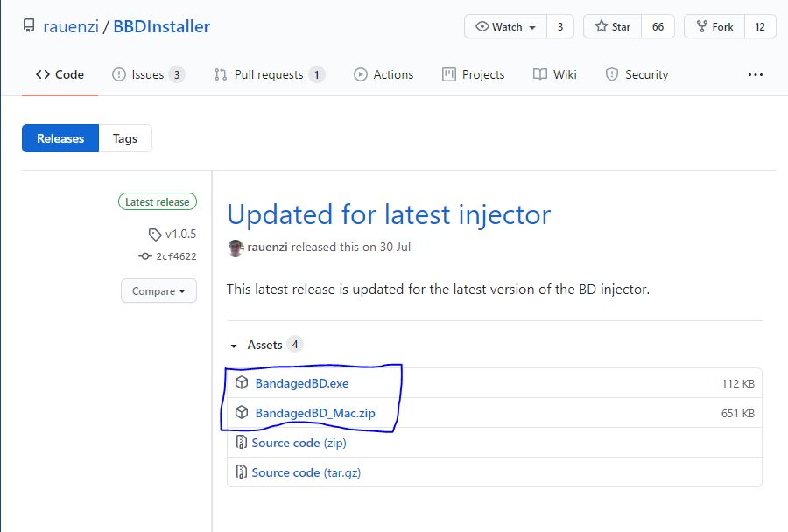788x532 pixels.
Task: Download the BandagedBD.exe file
Action: point(302,383)
